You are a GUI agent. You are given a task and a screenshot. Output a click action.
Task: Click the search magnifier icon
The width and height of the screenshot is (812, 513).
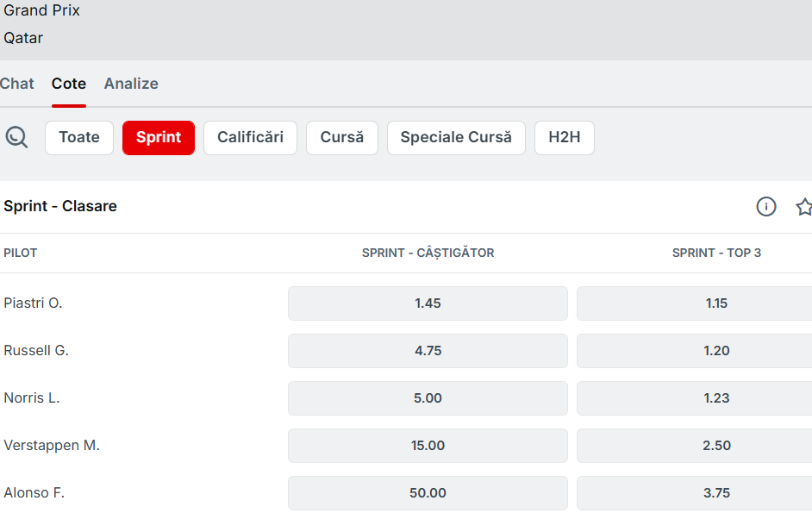coord(16,137)
